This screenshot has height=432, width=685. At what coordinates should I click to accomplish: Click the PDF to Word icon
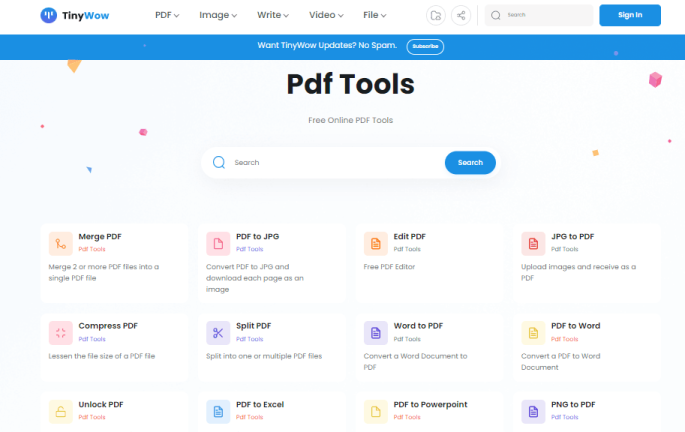click(x=533, y=332)
